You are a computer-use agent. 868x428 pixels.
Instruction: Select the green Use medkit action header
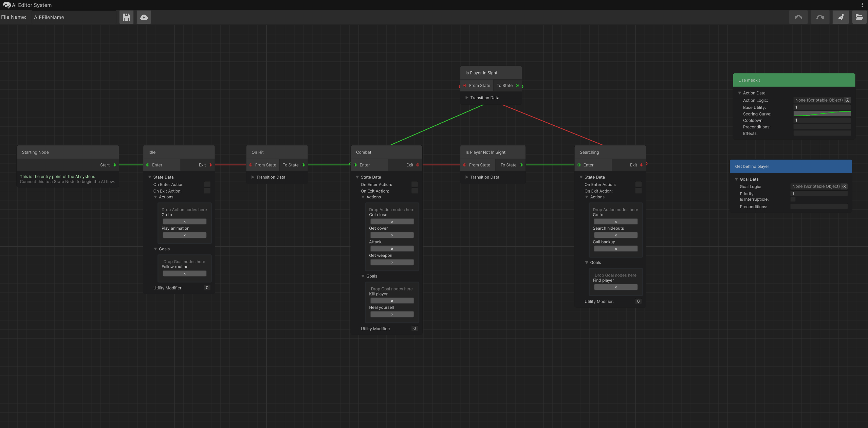tap(794, 80)
